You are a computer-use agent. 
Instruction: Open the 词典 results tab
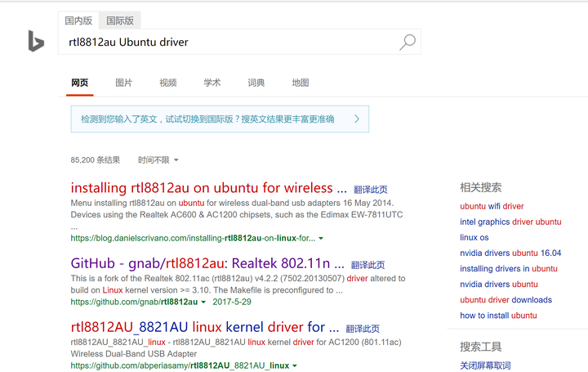tap(256, 83)
